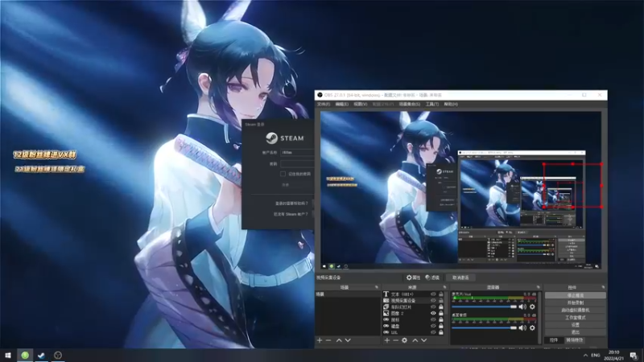Unlock the 键盘 source row

(441, 326)
